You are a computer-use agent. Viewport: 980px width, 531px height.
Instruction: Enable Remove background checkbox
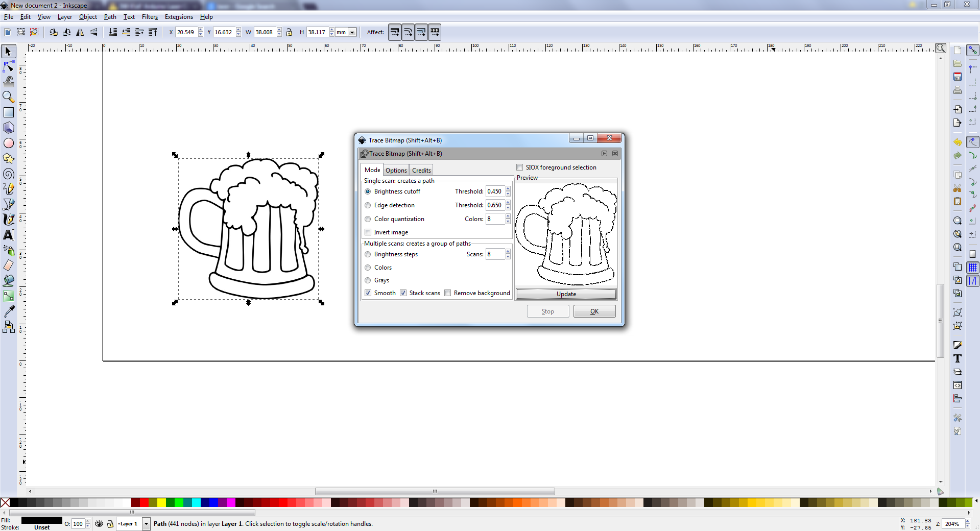tap(447, 293)
